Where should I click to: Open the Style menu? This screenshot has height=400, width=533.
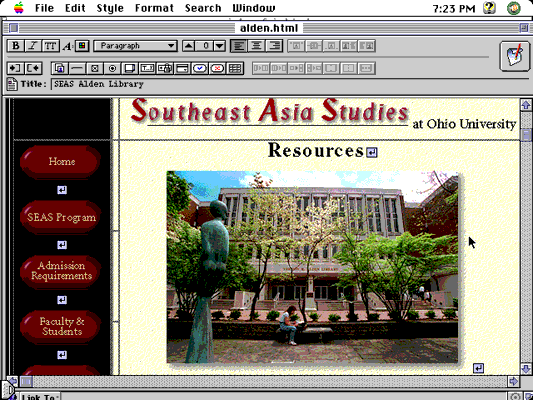click(110, 8)
